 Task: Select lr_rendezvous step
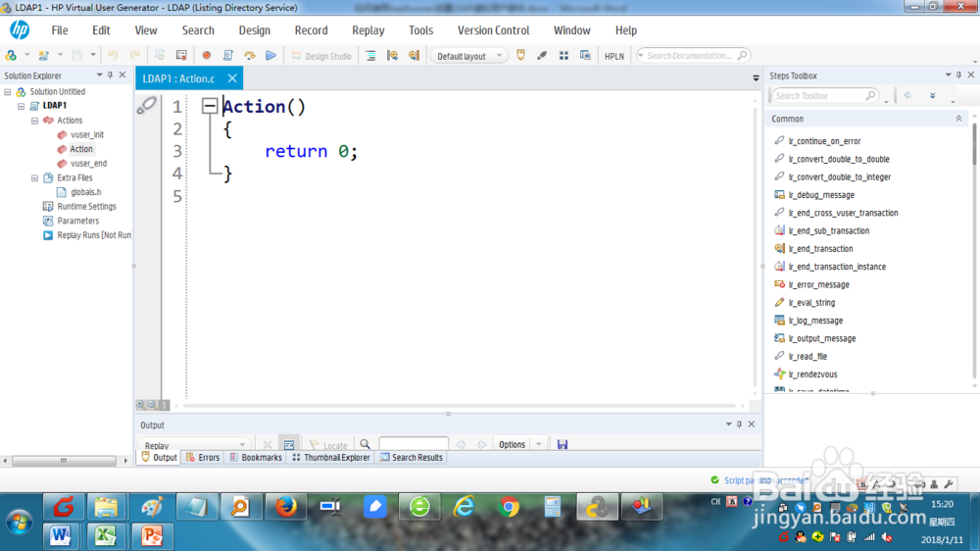pos(812,375)
